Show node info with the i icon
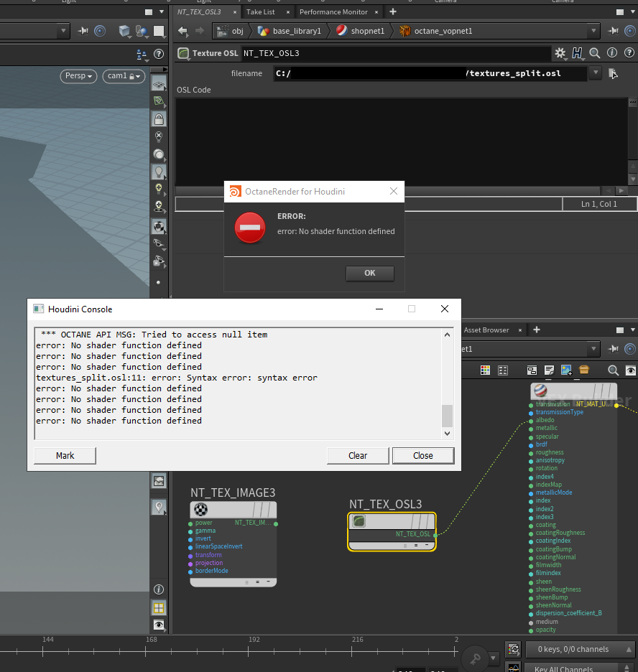 coord(612,52)
